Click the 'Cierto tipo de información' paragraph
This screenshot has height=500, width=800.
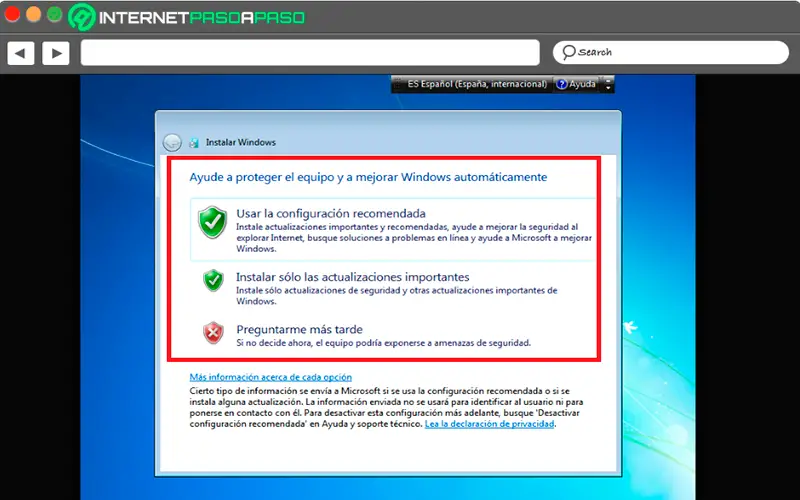[386, 407]
